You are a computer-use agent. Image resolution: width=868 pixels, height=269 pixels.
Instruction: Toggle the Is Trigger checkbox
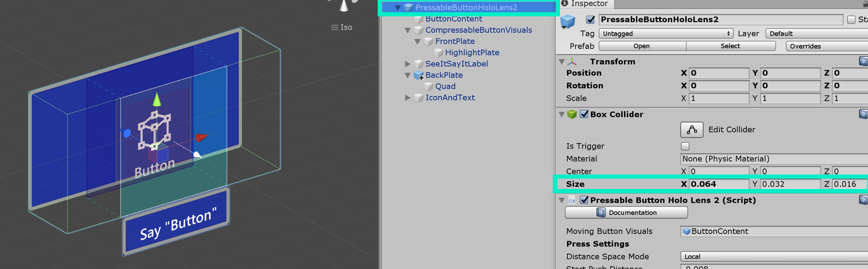(685, 146)
